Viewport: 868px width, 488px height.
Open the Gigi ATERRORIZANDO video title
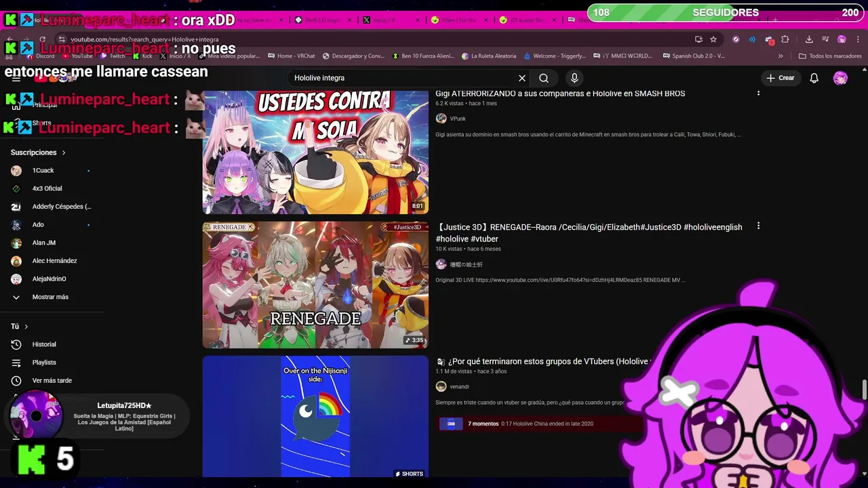pyautogui.click(x=560, y=94)
